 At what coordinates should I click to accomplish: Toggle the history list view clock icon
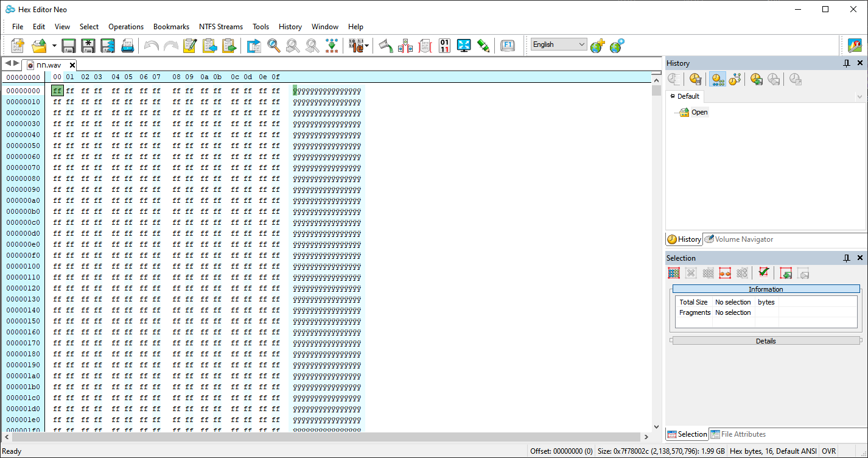pos(718,79)
